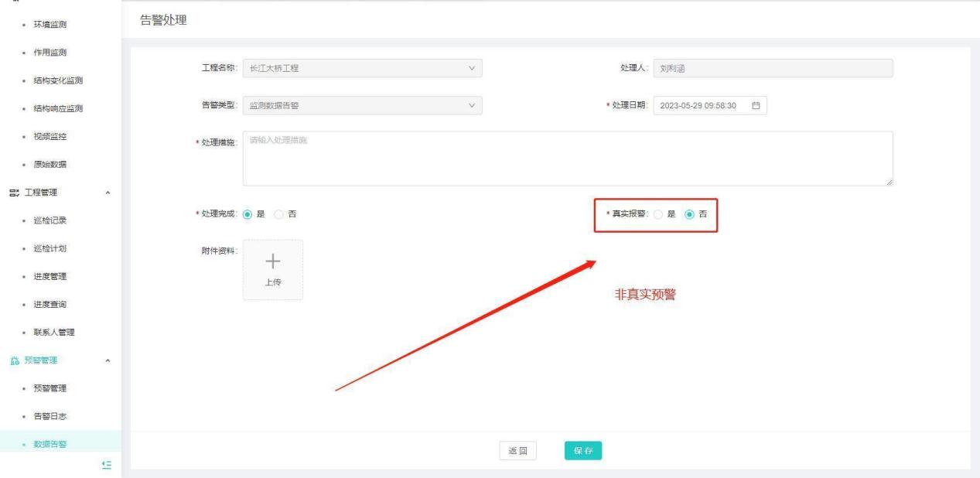Viewport: 980px width, 478px height.
Task: Click the 返回 button
Action: [517, 451]
